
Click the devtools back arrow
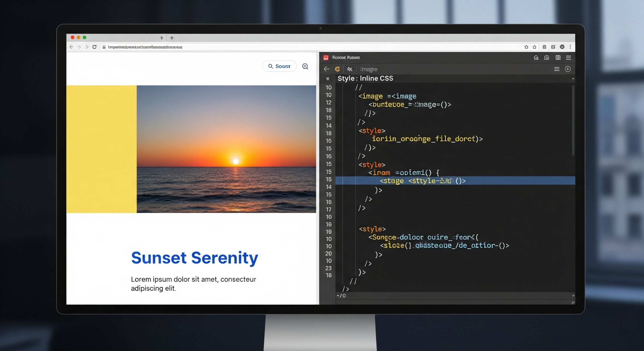327,69
